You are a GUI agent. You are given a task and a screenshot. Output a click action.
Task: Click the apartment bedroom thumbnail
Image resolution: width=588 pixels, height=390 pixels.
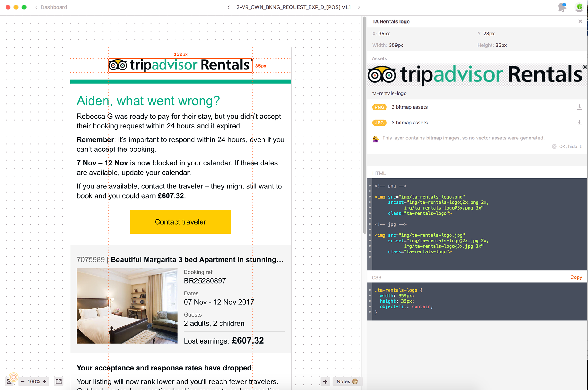coord(127,306)
